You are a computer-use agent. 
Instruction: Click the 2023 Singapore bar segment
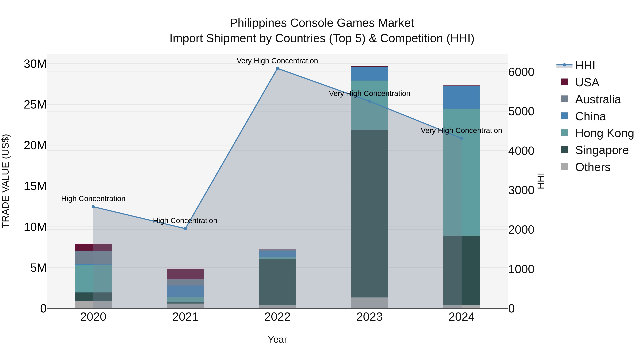pos(370,214)
